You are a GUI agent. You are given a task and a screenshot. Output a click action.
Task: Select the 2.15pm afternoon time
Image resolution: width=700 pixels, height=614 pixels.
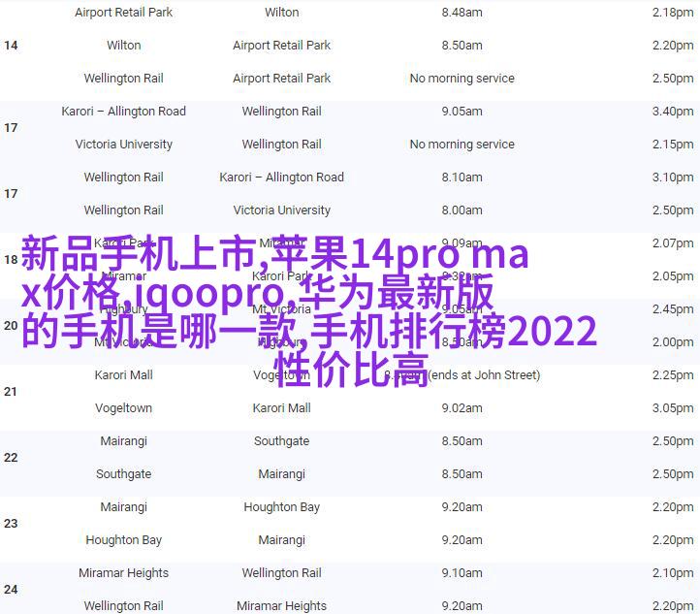click(x=673, y=145)
